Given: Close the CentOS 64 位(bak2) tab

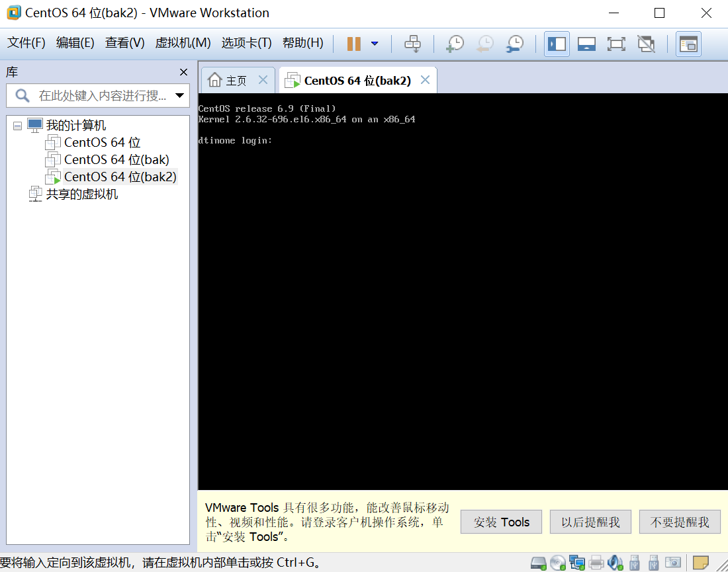Looking at the screenshot, I should click(425, 80).
